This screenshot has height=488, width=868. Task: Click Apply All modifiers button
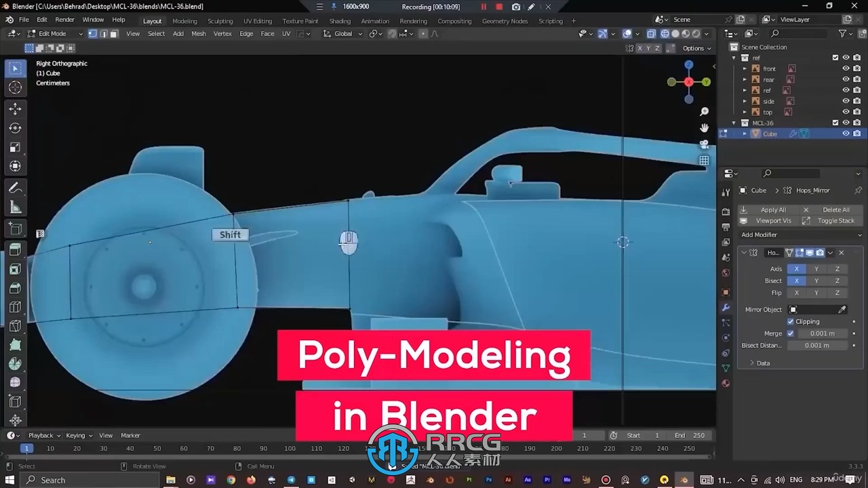click(768, 209)
